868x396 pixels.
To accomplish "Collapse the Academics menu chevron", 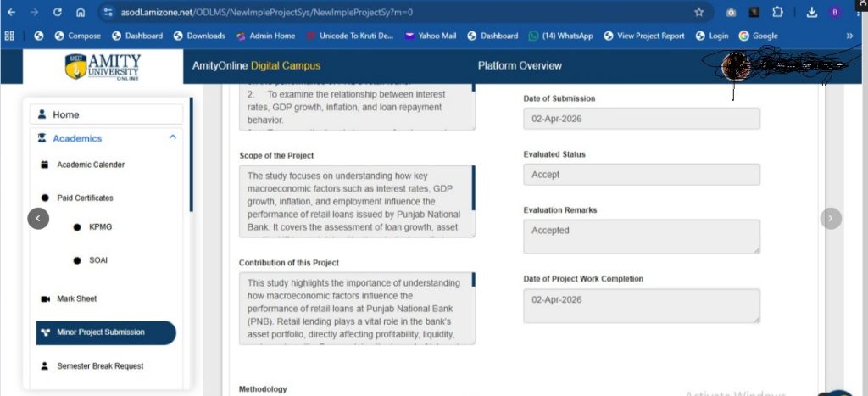I will click(173, 137).
